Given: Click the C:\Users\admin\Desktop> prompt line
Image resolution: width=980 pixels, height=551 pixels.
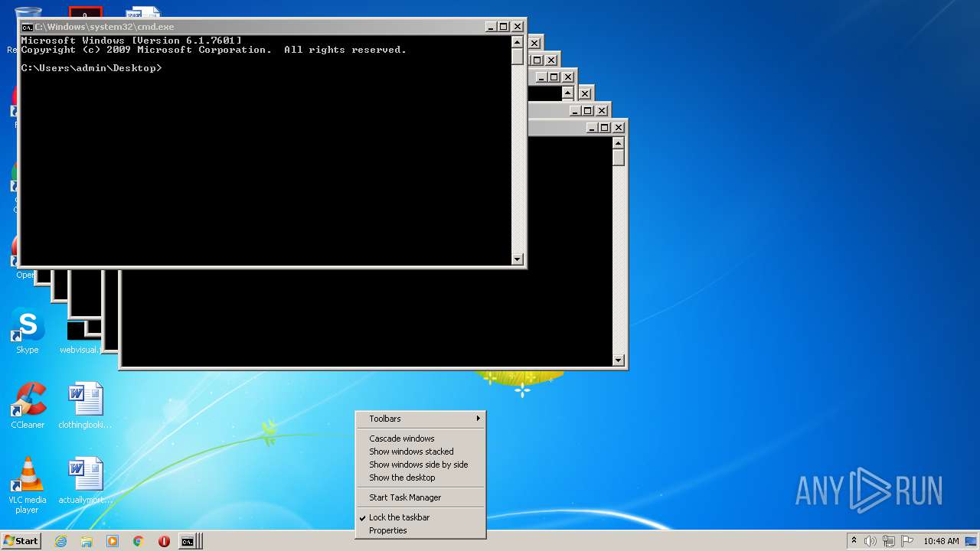Looking at the screenshot, I should point(92,68).
